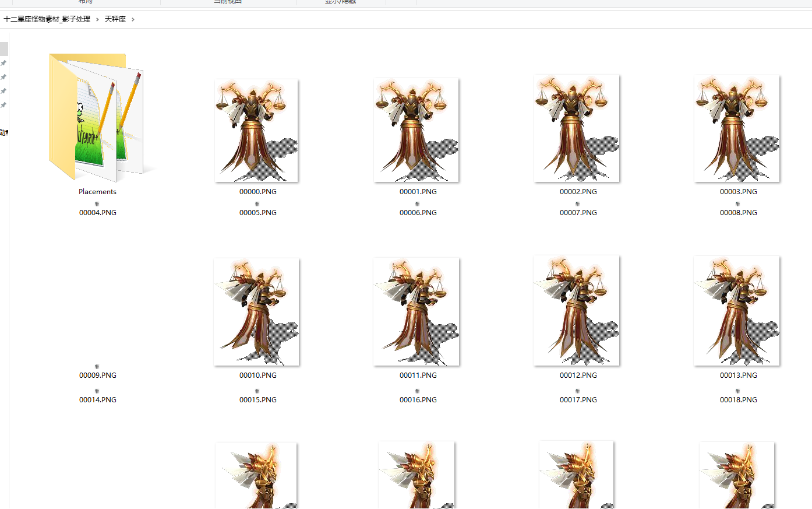
Task: Click the 00007.PNG file name
Action: pos(578,213)
